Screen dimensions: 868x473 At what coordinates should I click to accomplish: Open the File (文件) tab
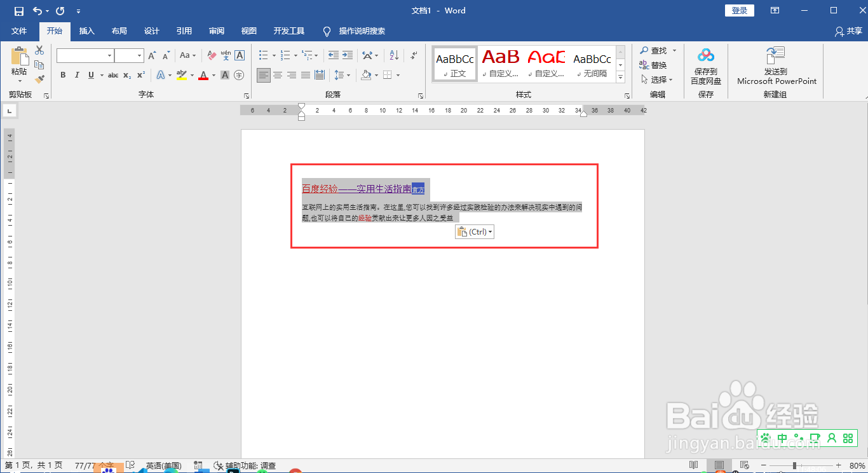coord(19,31)
